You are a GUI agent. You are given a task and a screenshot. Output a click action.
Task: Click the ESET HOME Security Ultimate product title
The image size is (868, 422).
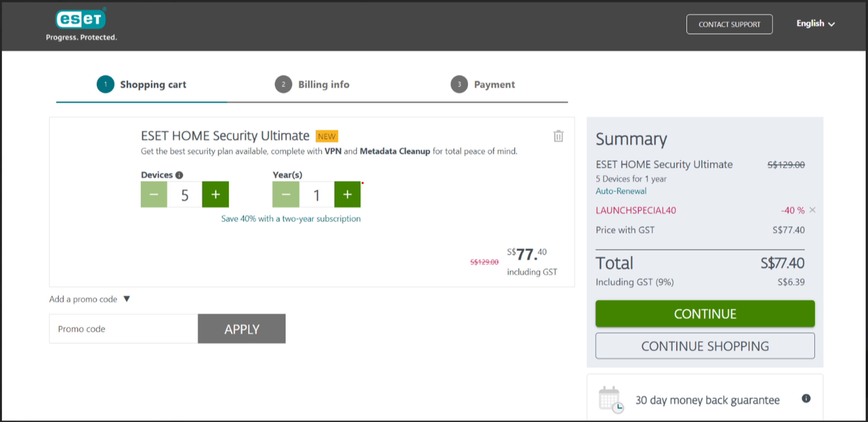(x=225, y=136)
